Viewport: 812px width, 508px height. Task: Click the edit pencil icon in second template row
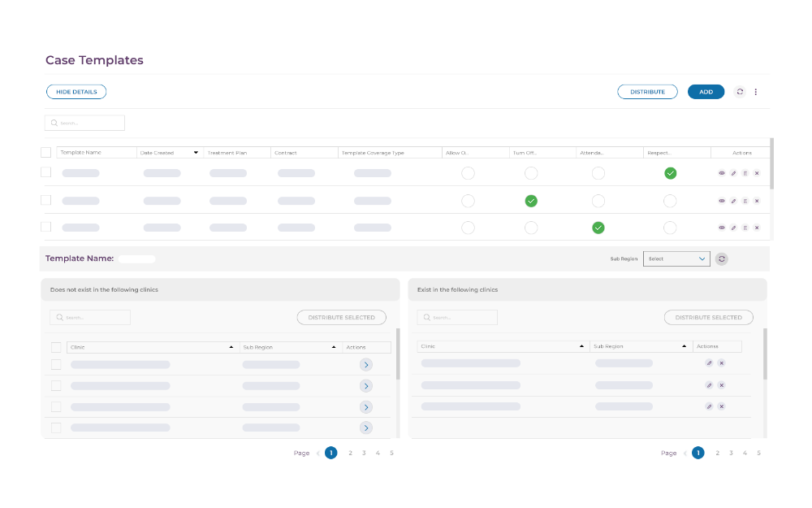point(733,201)
